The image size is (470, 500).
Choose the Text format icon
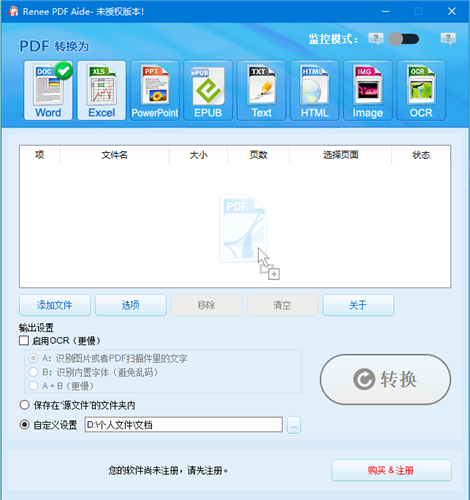point(261,90)
